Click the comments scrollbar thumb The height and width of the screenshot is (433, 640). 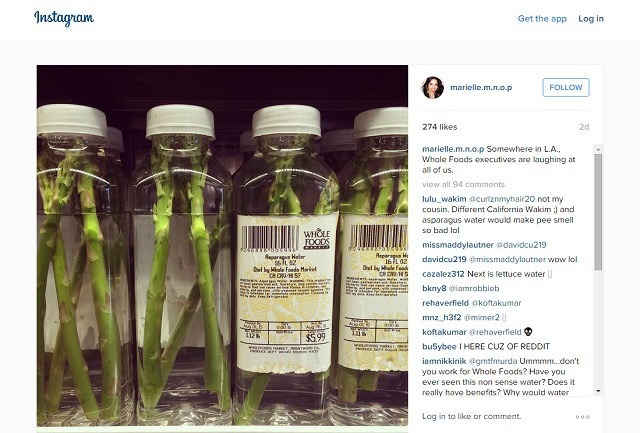pyautogui.click(x=598, y=212)
